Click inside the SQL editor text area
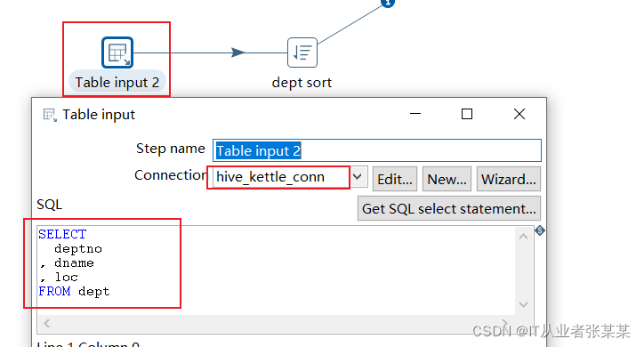Viewport: 644px width, 347px height. 276,270
